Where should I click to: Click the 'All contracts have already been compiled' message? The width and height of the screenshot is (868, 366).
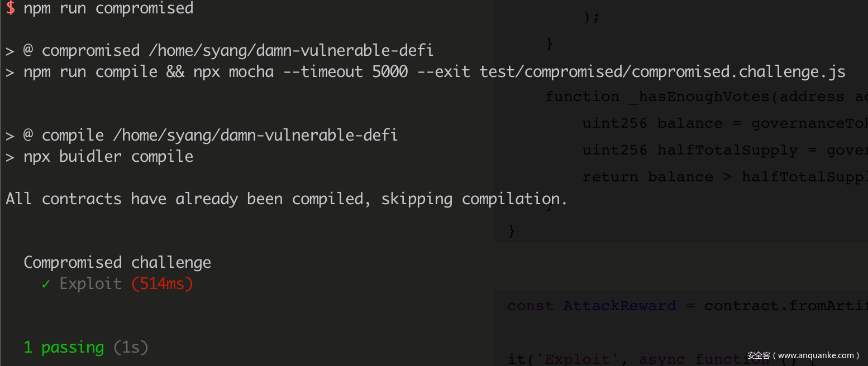pos(286,199)
